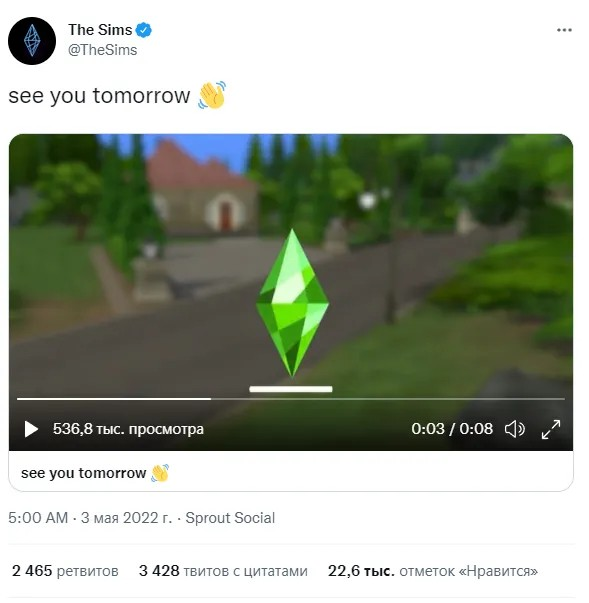The height and width of the screenshot is (603, 589).
Task: Open the three-dot more options menu
Action: click(564, 30)
